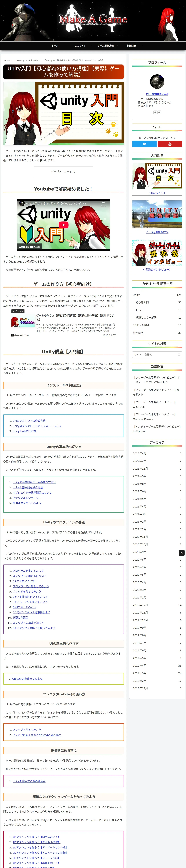
Task: Open Unityの基本的なゲームの作り方流れ link
Action: pyautogui.click(x=34, y=482)
